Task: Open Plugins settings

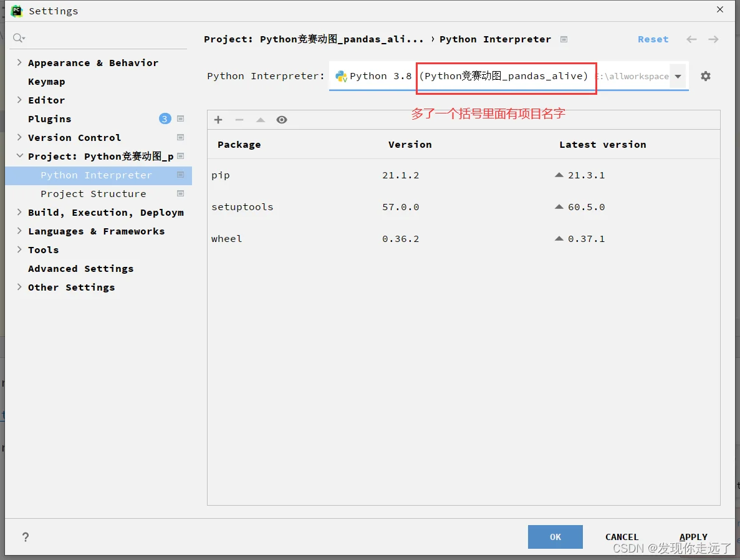Action: (x=49, y=118)
